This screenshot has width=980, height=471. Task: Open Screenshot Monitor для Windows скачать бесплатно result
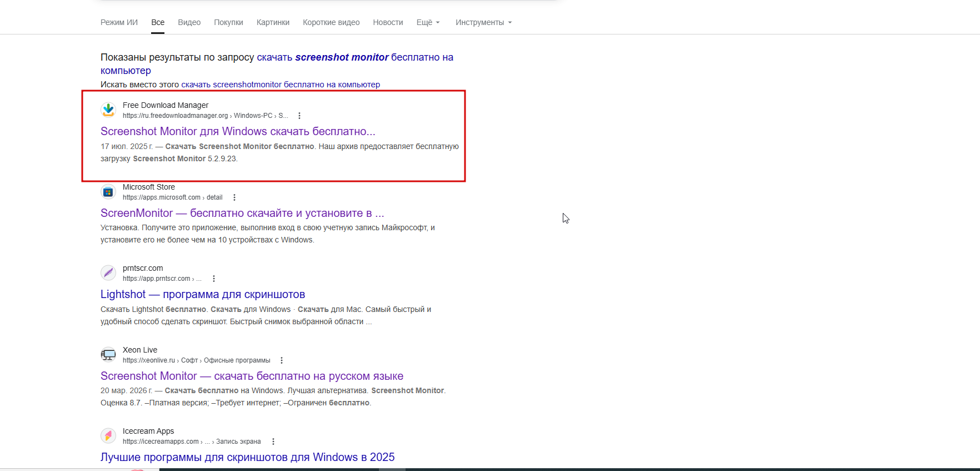coord(238,131)
